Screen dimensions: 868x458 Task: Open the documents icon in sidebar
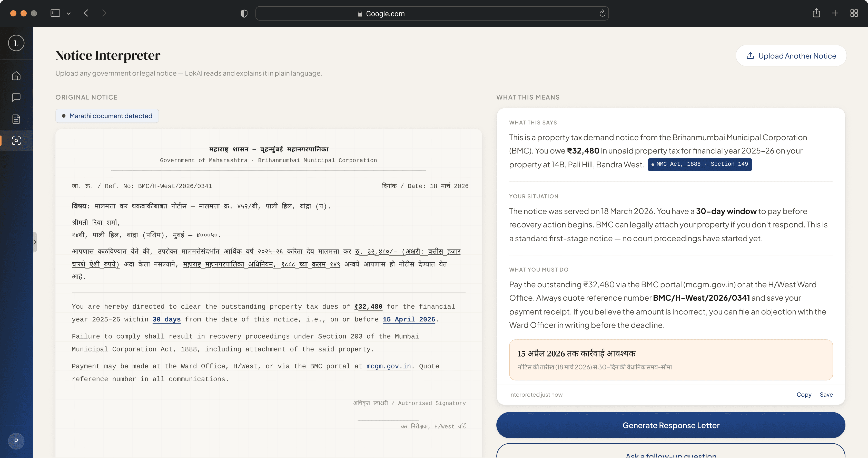click(16, 119)
